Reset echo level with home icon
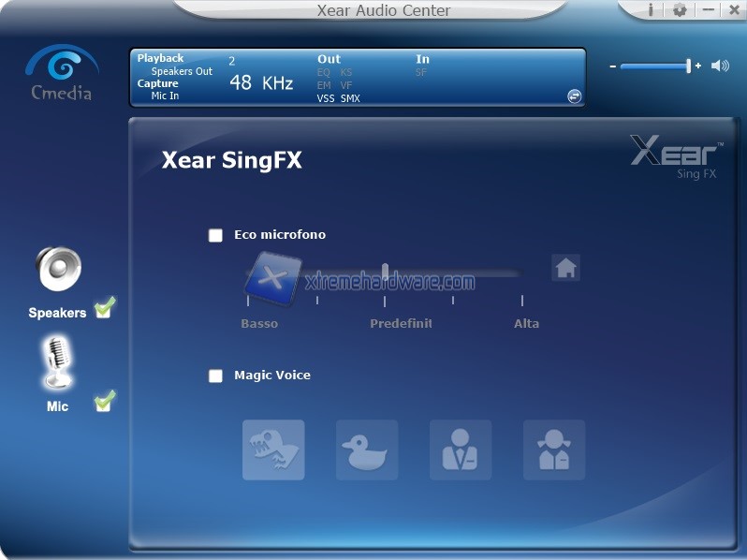 click(565, 268)
